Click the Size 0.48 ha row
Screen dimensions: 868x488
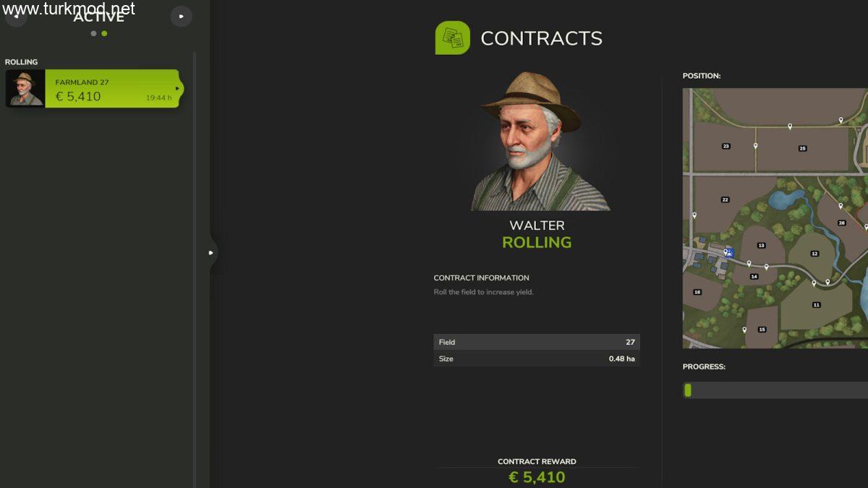click(x=537, y=359)
